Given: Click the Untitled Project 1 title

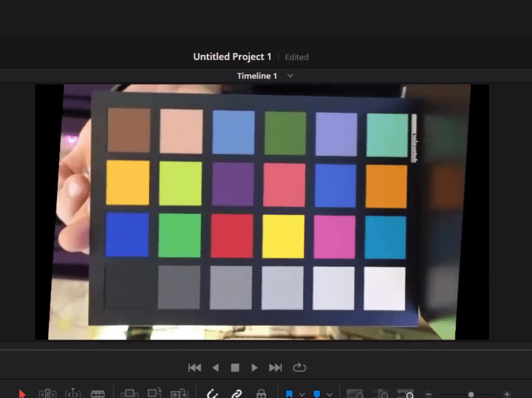Looking at the screenshot, I should pos(232,57).
